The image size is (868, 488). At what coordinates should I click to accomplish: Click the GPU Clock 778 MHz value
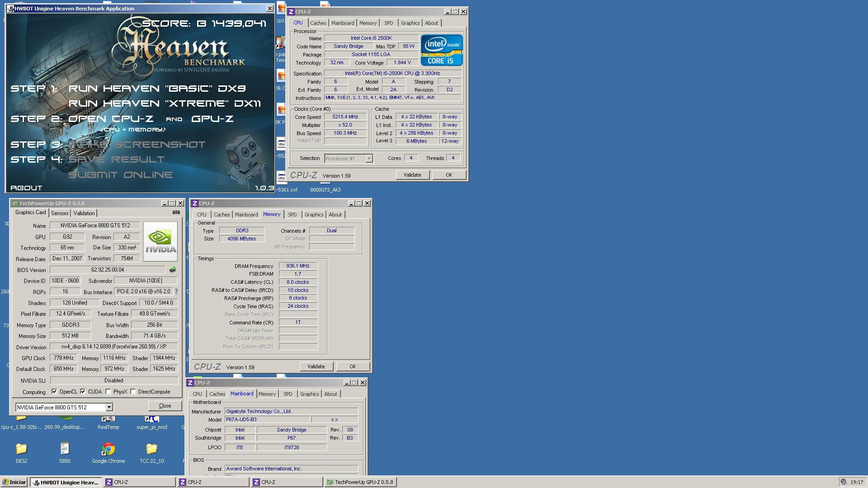(x=64, y=358)
